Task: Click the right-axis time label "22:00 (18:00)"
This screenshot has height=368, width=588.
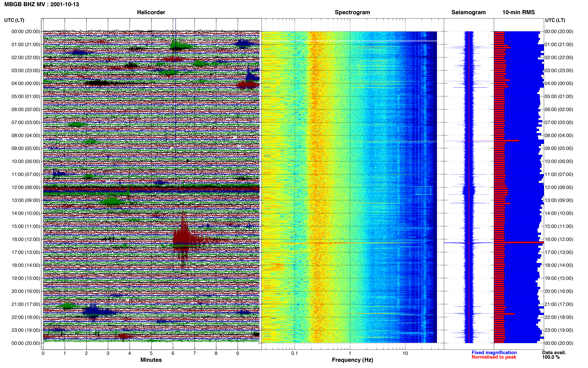Action: tap(559, 317)
